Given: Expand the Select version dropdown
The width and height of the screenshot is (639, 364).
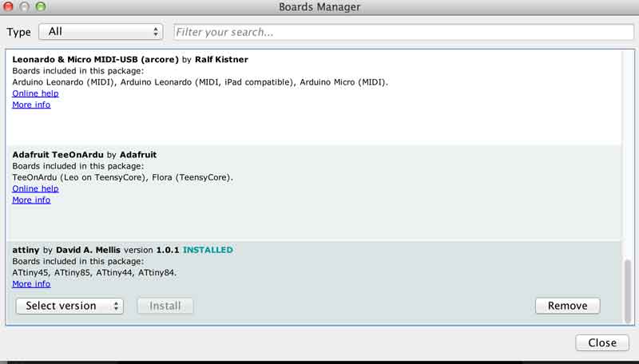Looking at the screenshot, I should coord(69,306).
